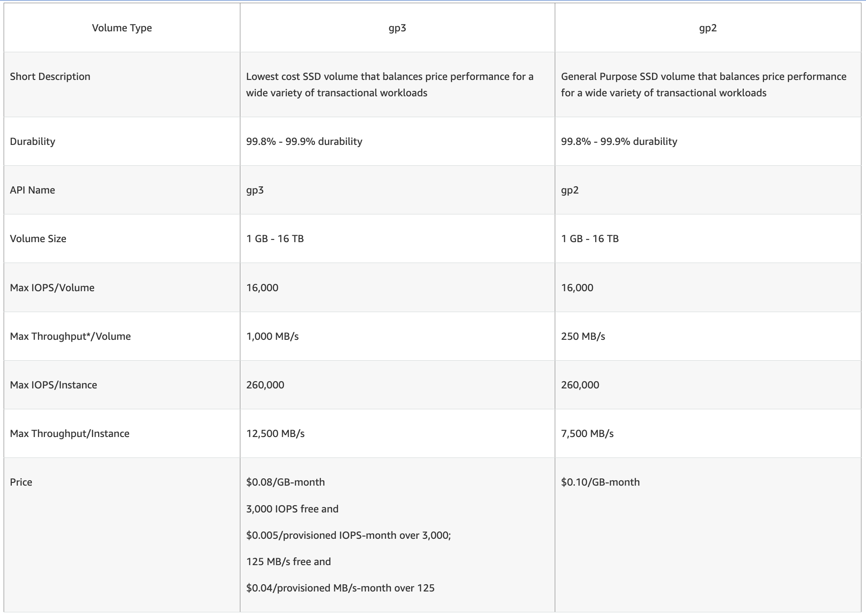This screenshot has height=616, width=866.
Task: Click the gp3 column header
Action: pyautogui.click(x=397, y=28)
